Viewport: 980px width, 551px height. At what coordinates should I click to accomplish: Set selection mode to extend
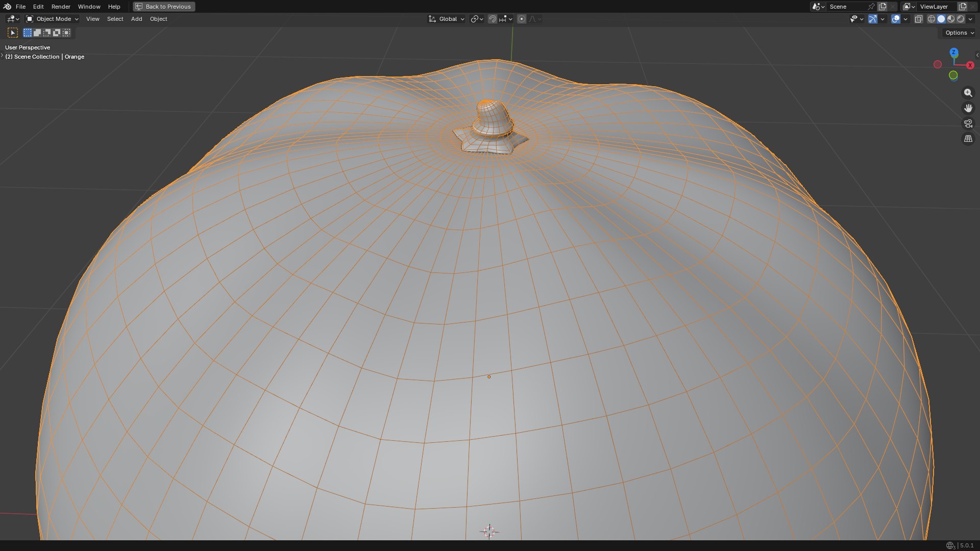[37, 33]
